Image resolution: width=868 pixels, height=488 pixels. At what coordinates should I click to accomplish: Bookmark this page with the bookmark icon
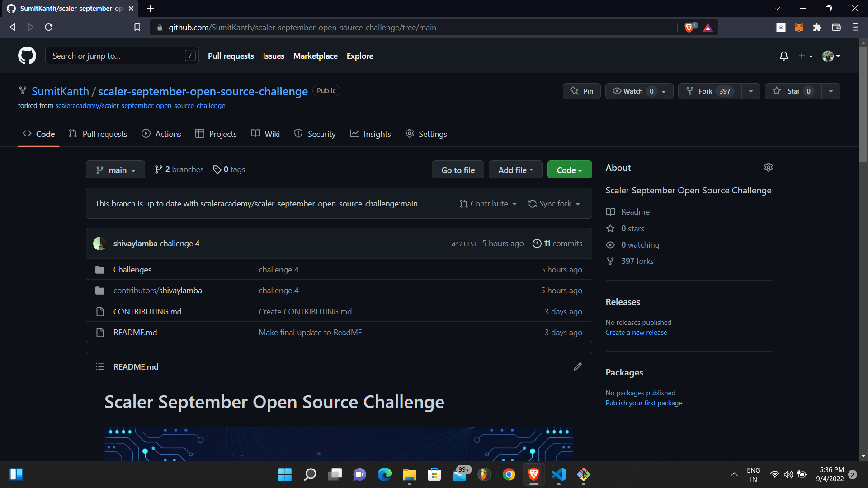click(137, 28)
